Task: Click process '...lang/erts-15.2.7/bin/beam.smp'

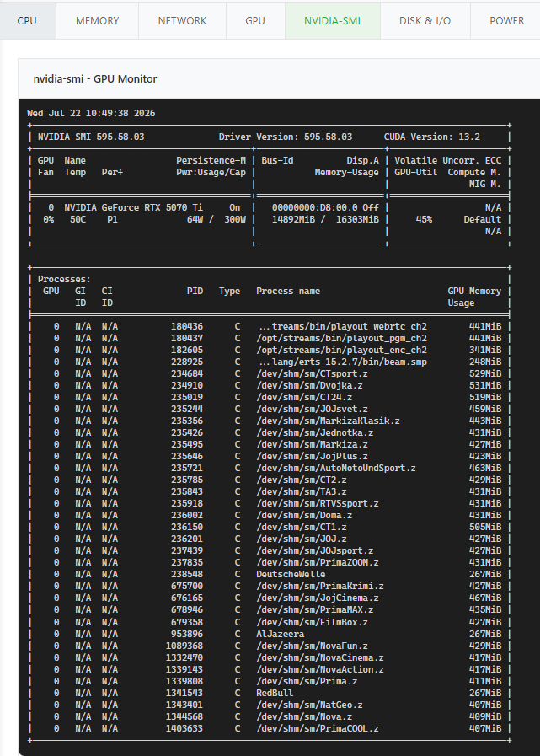Action: click(x=343, y=362)
